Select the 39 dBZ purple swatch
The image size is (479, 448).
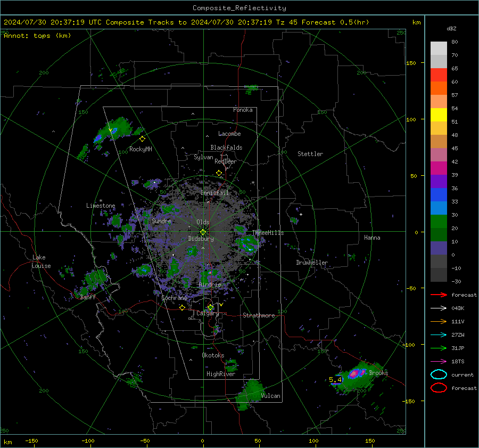click(x=439, y=182)
